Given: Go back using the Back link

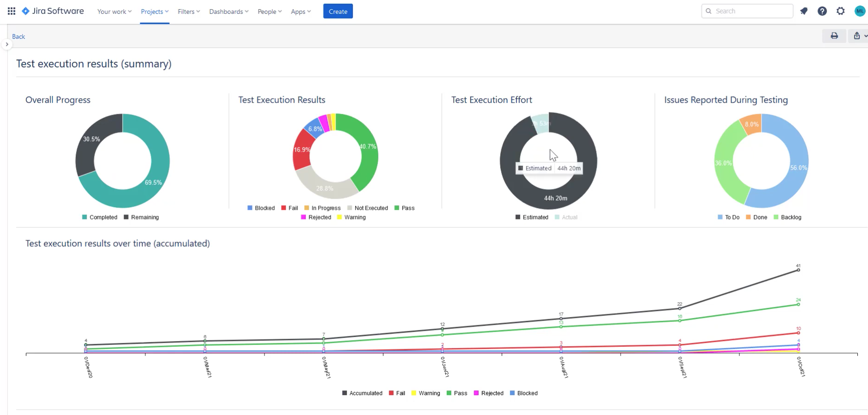Looking at the screenshot, I should (18, 37).
